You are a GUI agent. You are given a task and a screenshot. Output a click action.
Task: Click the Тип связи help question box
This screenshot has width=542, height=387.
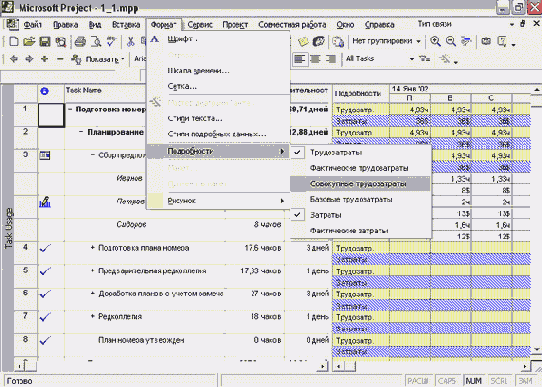[x=460, y=24]
